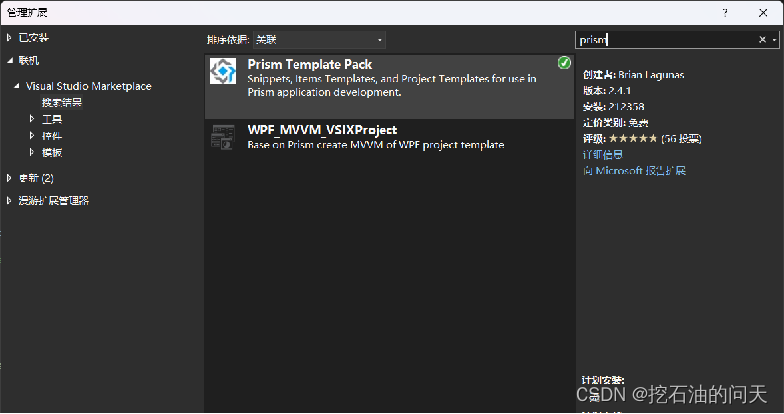Click the 版本 2.4.1 text

tap(606, 90)
